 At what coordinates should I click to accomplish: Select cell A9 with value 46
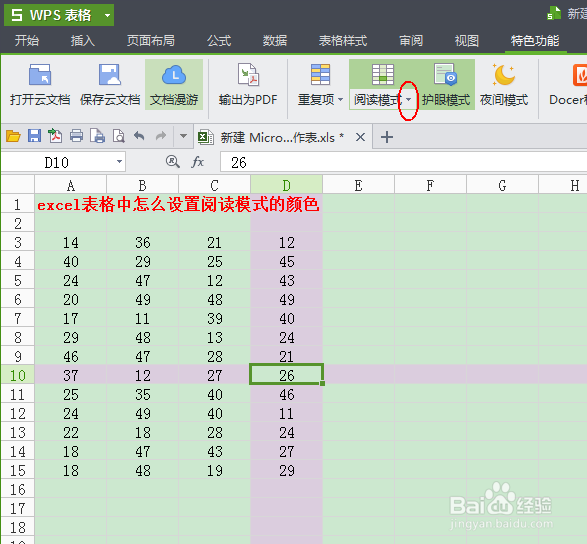click(71, 356)
